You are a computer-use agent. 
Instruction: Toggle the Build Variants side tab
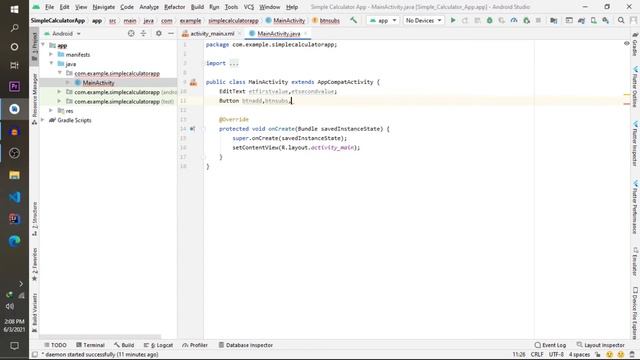point(35,313)
